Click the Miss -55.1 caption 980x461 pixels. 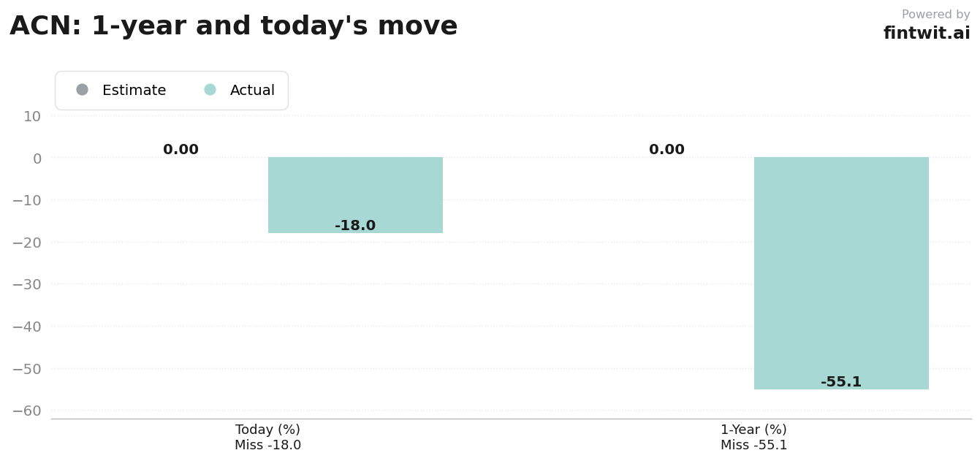point(753,445)
